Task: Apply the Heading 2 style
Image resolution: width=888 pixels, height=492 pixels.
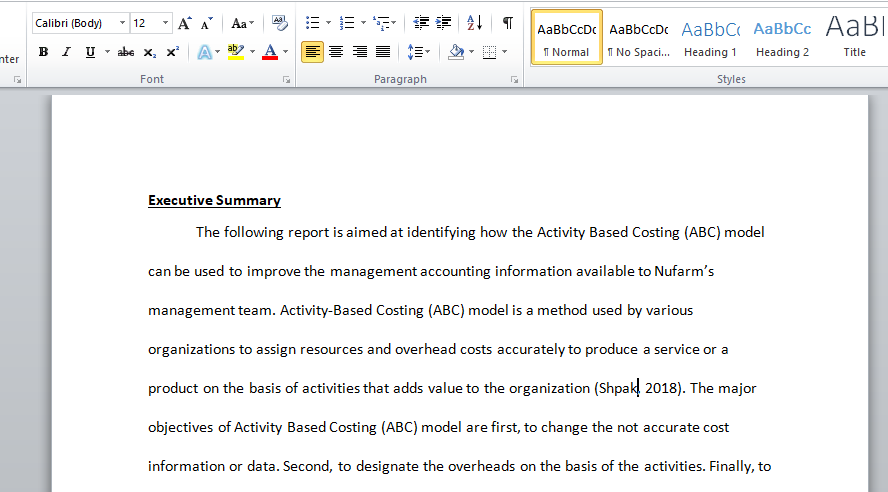Action: pos(782,37)
